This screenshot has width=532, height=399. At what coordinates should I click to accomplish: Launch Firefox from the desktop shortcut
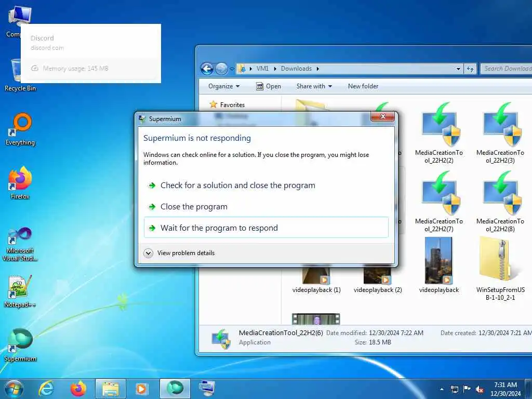click(x=20, y=183)
